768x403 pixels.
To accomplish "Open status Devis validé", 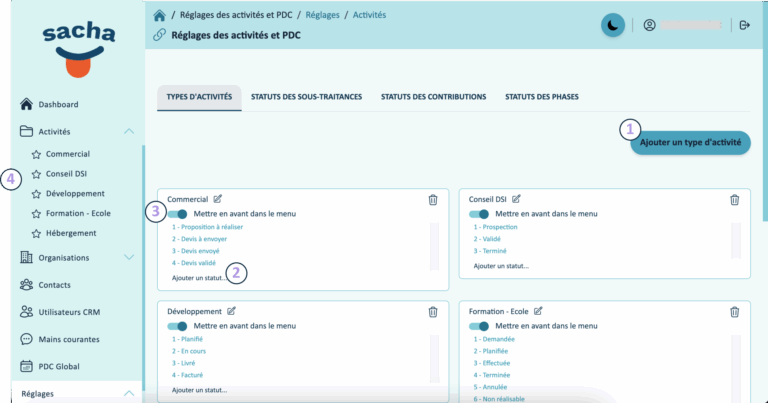I will (193, 263).
